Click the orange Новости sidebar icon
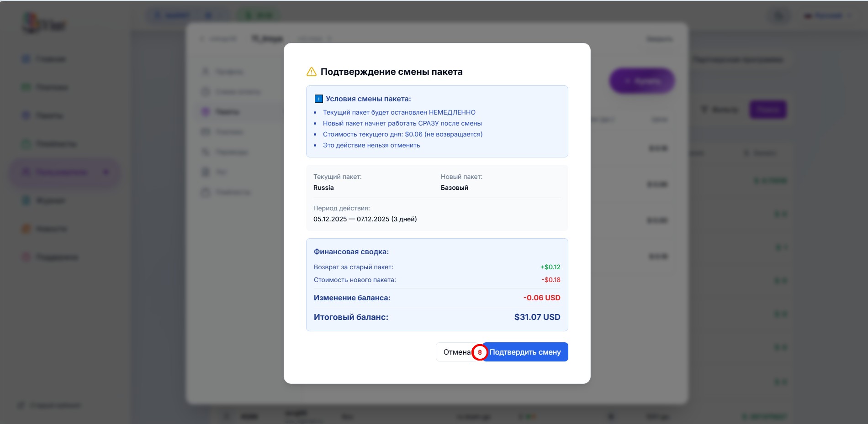Screen dimensions: 868x424 [26, 229]
